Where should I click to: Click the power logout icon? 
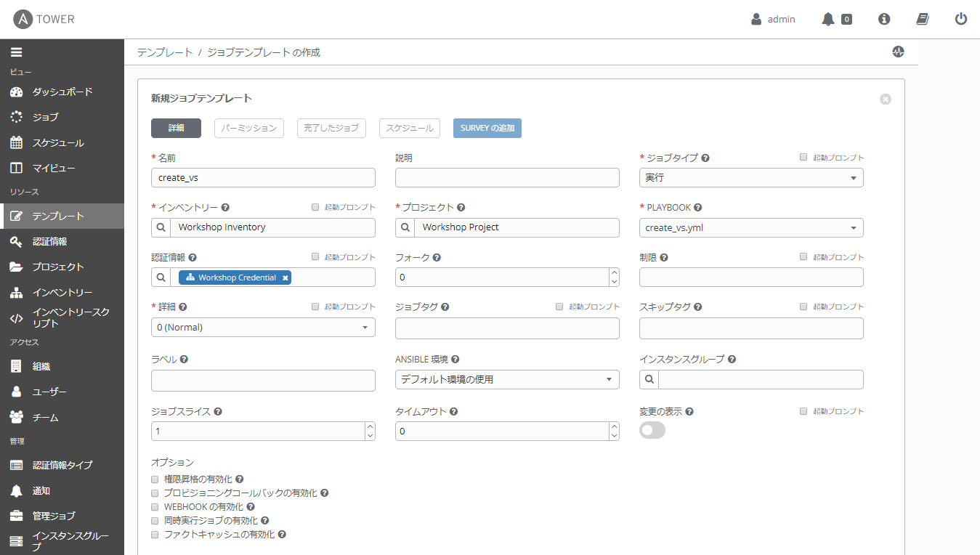coord(961,20)
